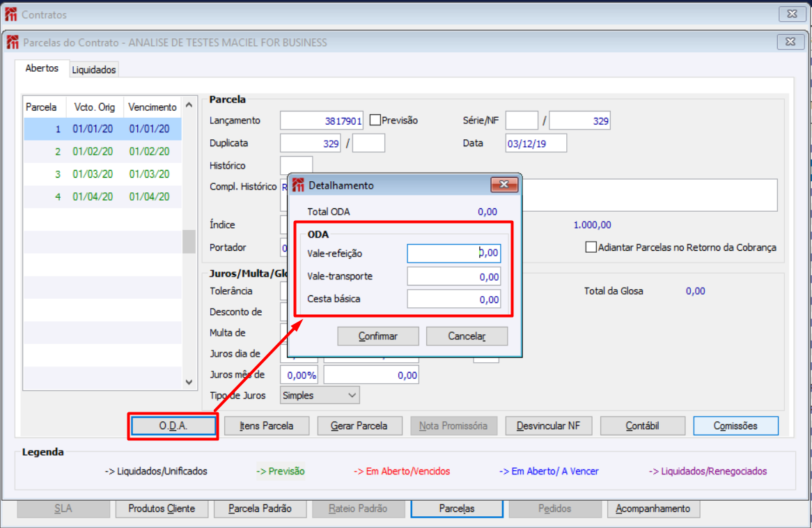Image resolution: width=812 pixels, height=528 pixels.
Task: Close the Contratos window
Action: tap(792, 14)
